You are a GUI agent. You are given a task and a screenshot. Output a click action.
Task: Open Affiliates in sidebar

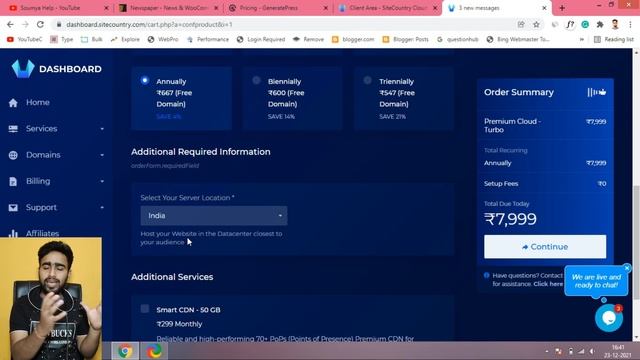pyautogui.click(x=42, y=233)
